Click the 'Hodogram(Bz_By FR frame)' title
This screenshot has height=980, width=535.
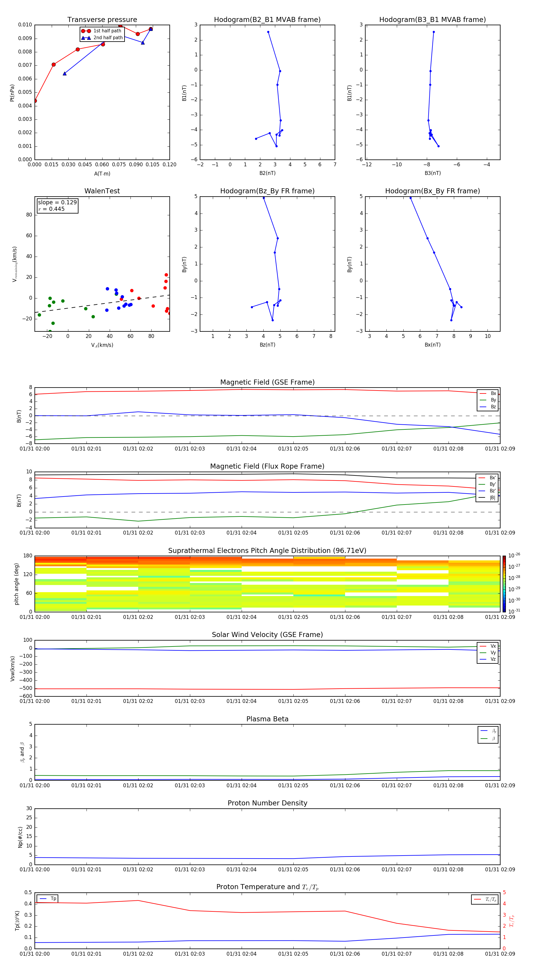pyautogui.click(x=267, y=191)
